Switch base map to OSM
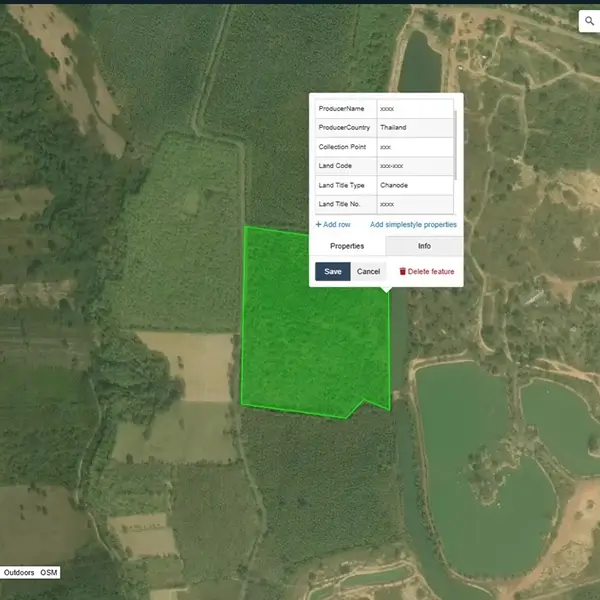Viewport: 600px width, 600px height. [48, 573]
